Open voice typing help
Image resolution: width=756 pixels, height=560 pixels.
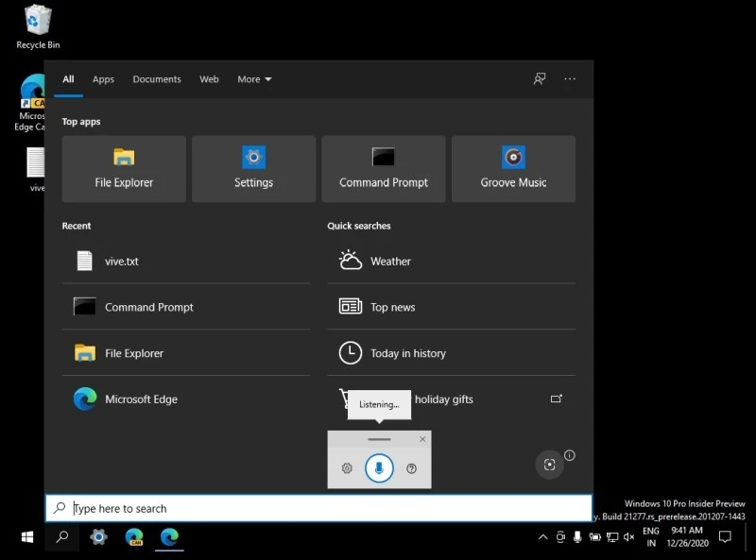(x=412, y=467)
